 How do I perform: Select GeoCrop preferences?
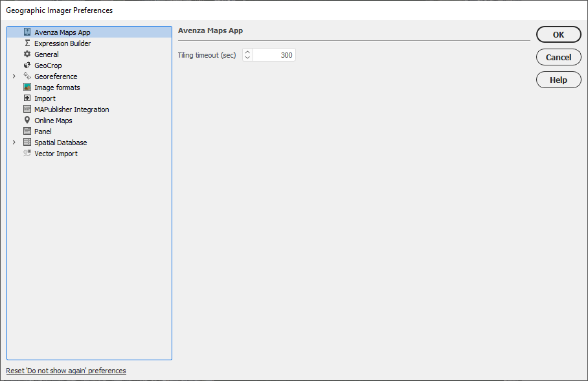[48, 65]
